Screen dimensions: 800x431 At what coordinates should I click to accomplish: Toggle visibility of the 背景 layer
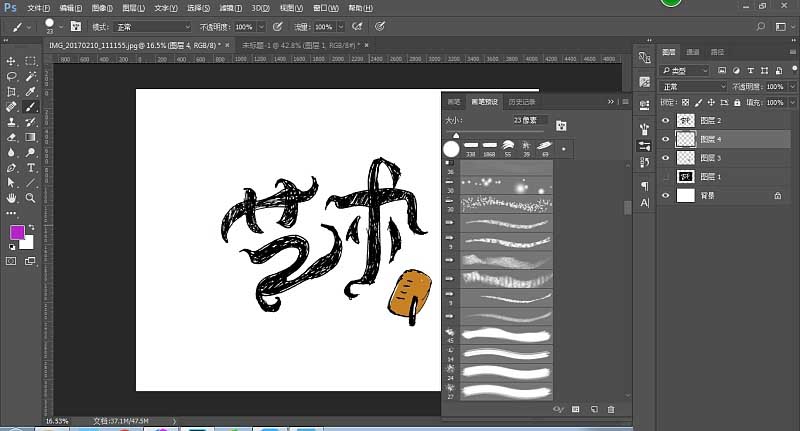tap(665, 195)
